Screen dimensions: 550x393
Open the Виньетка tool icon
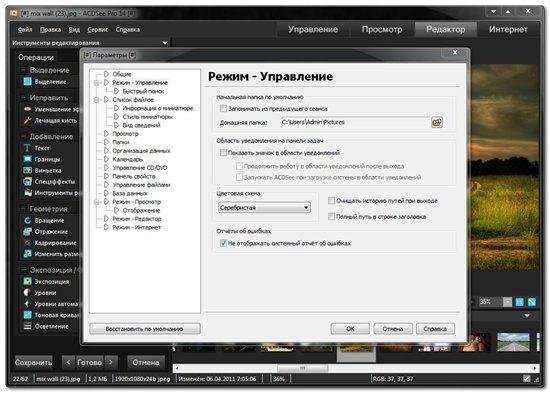(27, 170)
